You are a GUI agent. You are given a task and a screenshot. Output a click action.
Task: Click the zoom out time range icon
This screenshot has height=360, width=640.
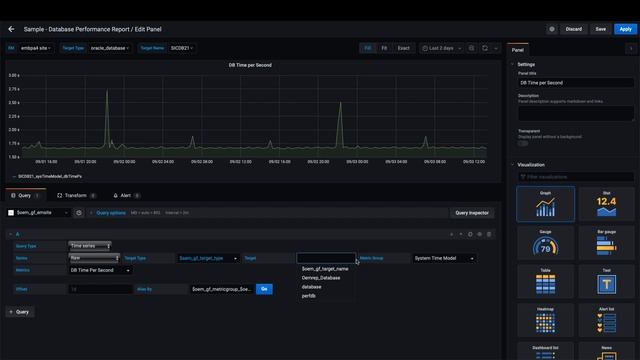pos(471,48)
